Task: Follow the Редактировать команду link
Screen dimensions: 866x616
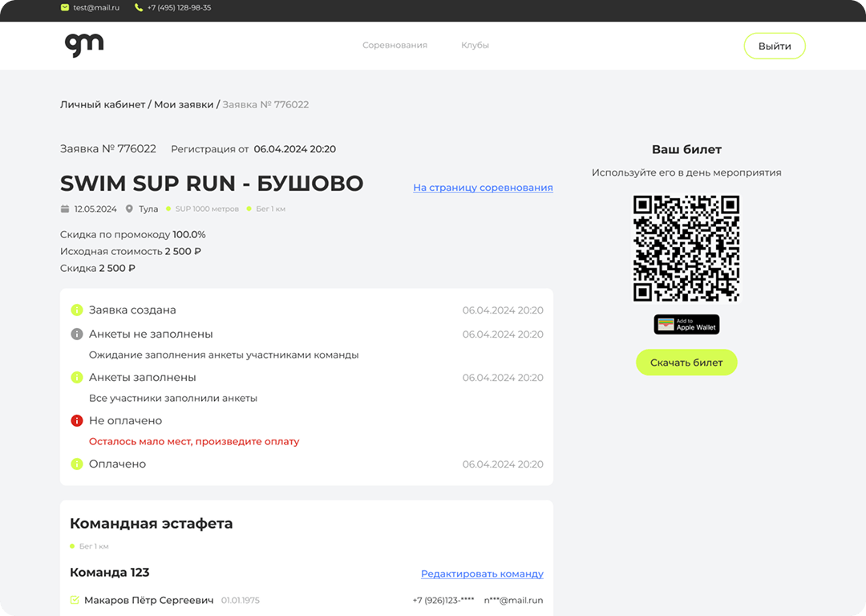Action: click(482, 574)
